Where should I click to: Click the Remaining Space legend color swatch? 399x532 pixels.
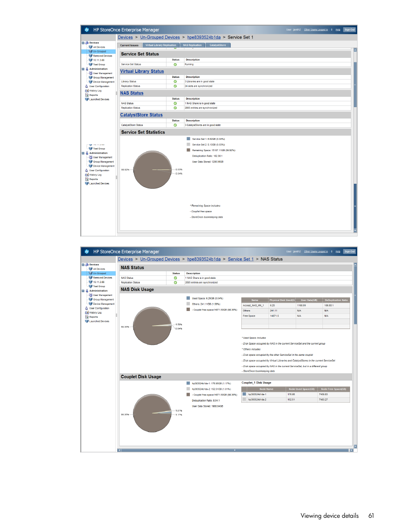[188, 150]
